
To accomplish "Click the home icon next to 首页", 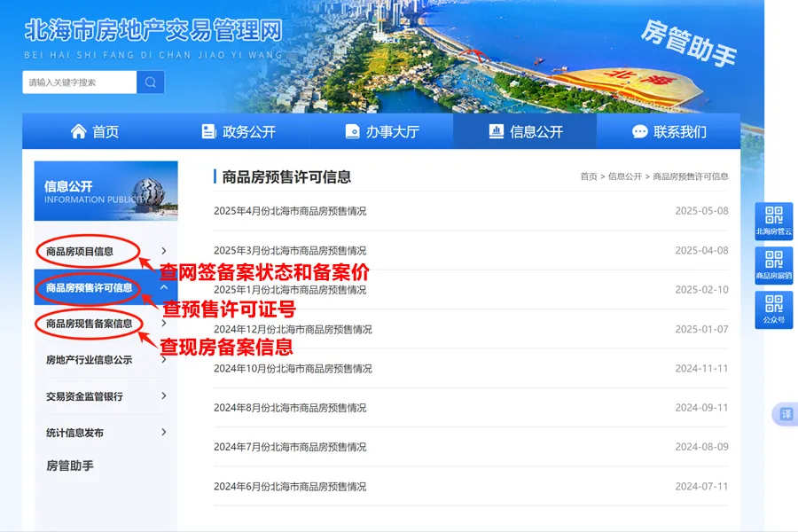I will [x=78, y=130].
